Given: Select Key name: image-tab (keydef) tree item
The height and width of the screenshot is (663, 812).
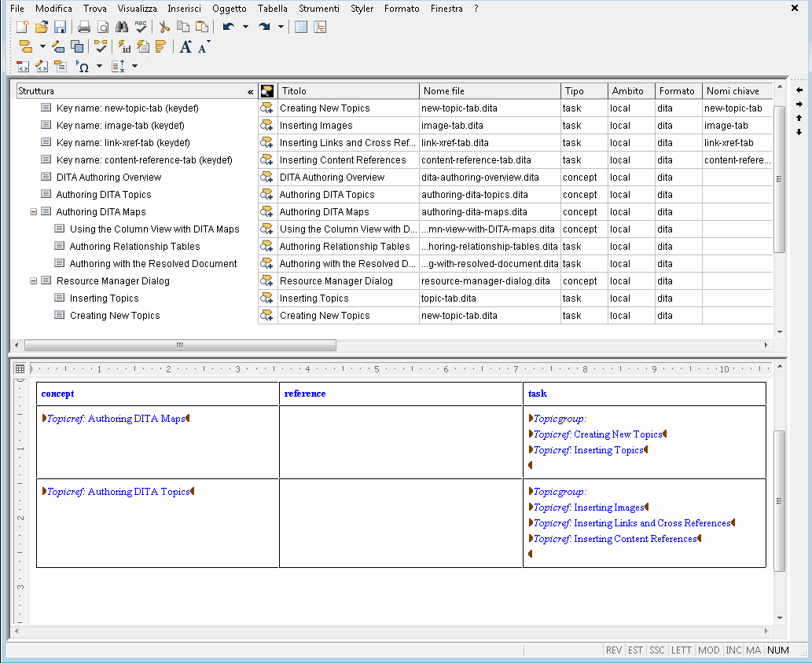Looking at the screenshot, I should [120, 125].
